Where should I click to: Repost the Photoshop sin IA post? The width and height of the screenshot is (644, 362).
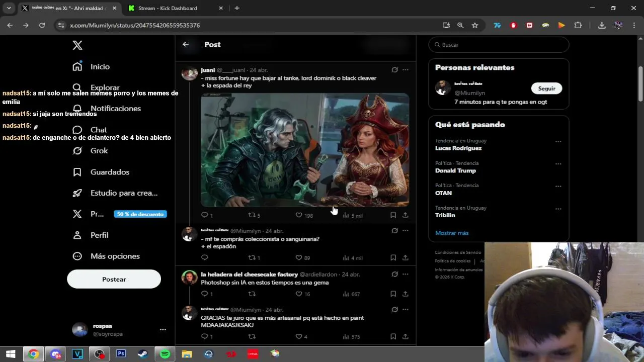252,294
